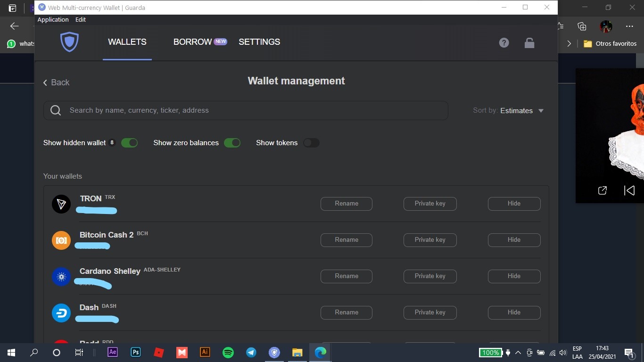Click the Cardano Shelley coin icon
644x362 pixels.
click(61, 277)
